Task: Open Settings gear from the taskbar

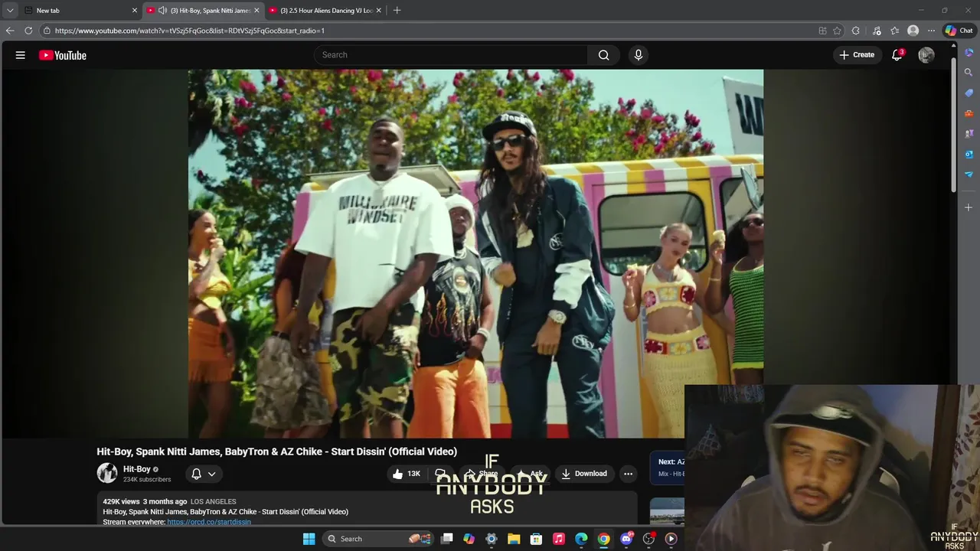Action: (x=492, y=539)
